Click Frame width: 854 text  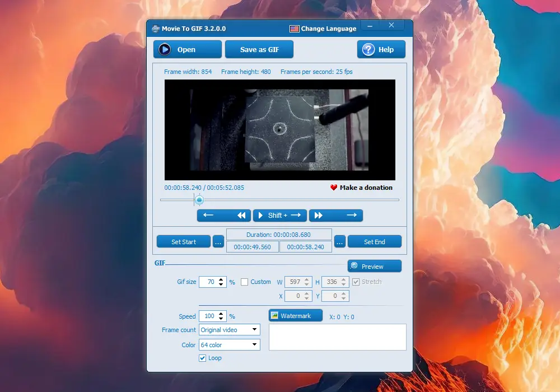coord(188,72)
